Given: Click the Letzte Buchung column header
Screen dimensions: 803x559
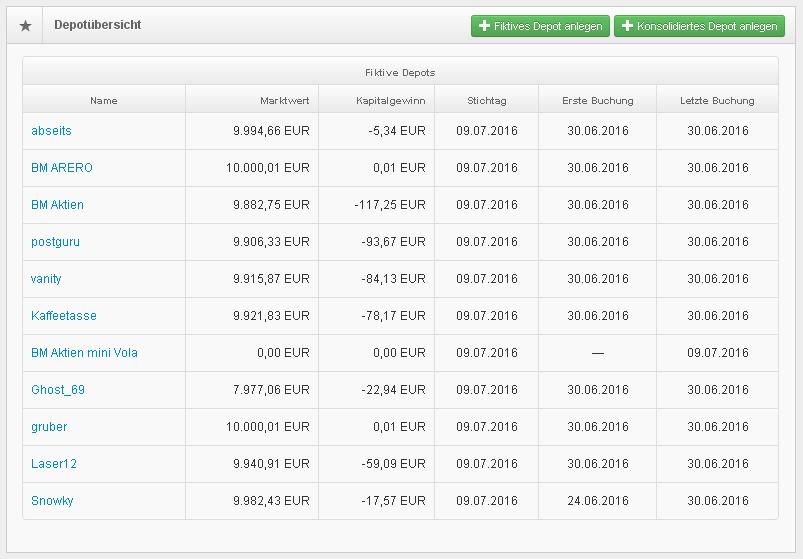Looking at the screenshot, I should [717, 100].
